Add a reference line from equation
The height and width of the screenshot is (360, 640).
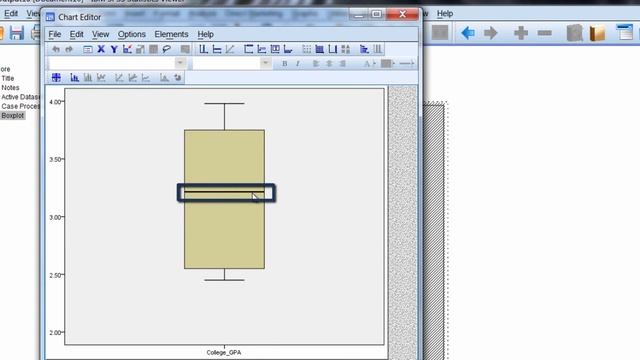point(230,49)
